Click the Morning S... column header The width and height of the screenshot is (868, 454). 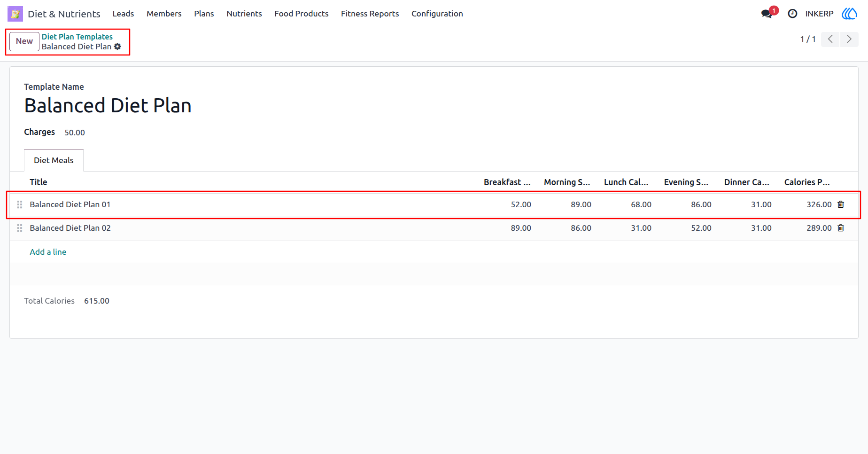click(567, 182)
